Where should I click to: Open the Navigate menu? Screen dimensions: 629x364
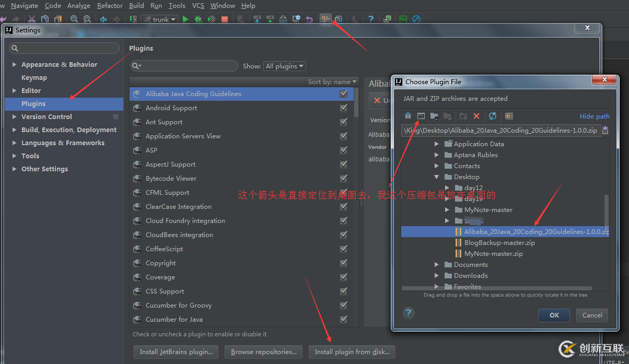tap(25, 5)
